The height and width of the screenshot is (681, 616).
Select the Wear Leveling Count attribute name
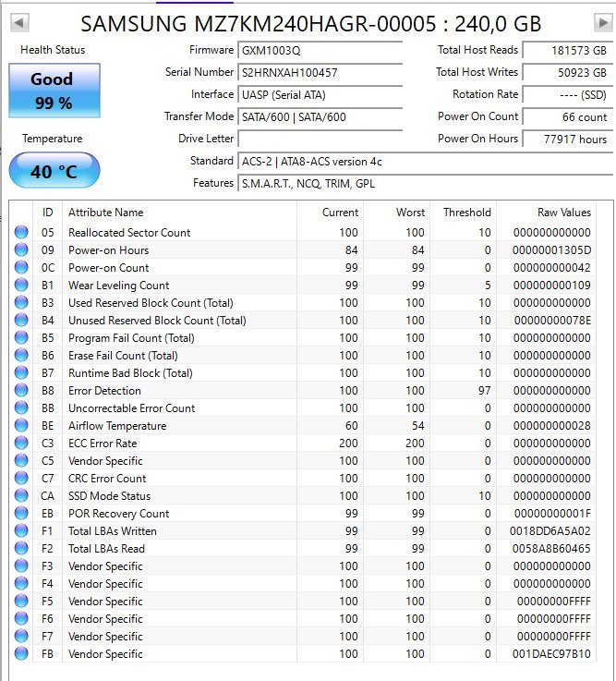118,286
